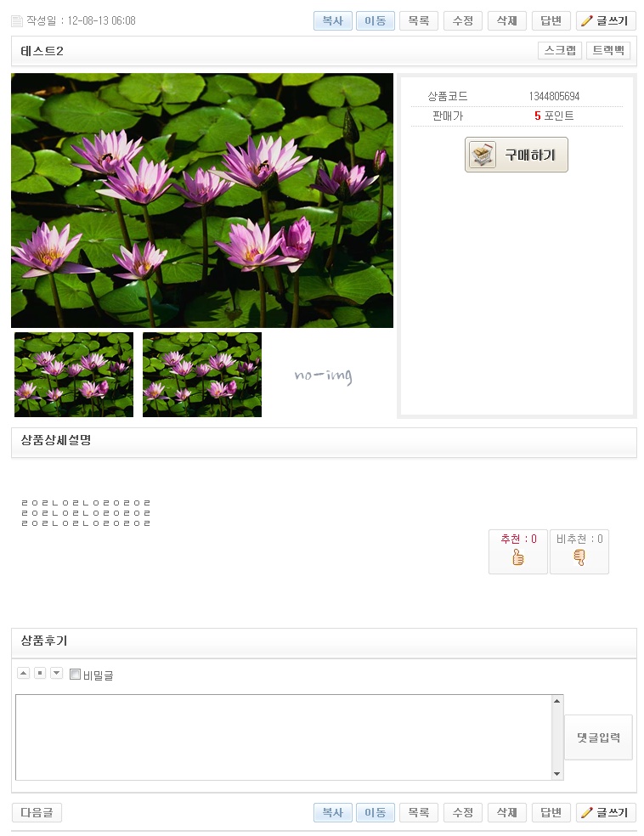
Task: Click the textarea scrollbar down arrow
Action: 556,774
